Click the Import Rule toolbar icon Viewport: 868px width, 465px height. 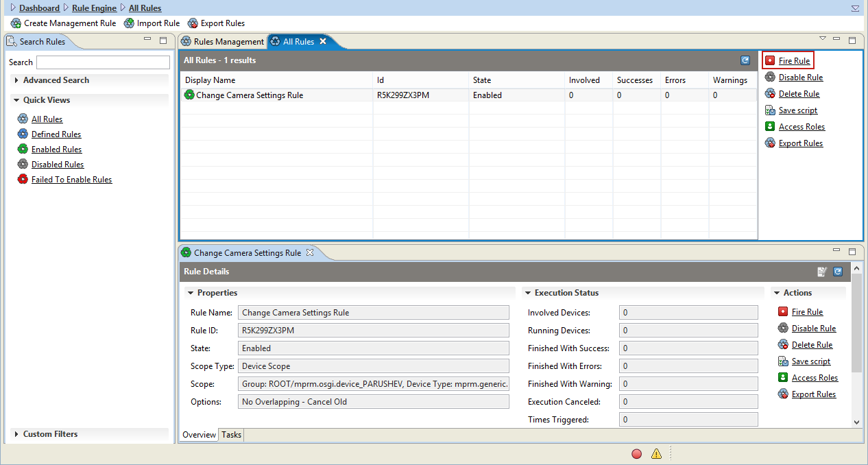point(129,23)
